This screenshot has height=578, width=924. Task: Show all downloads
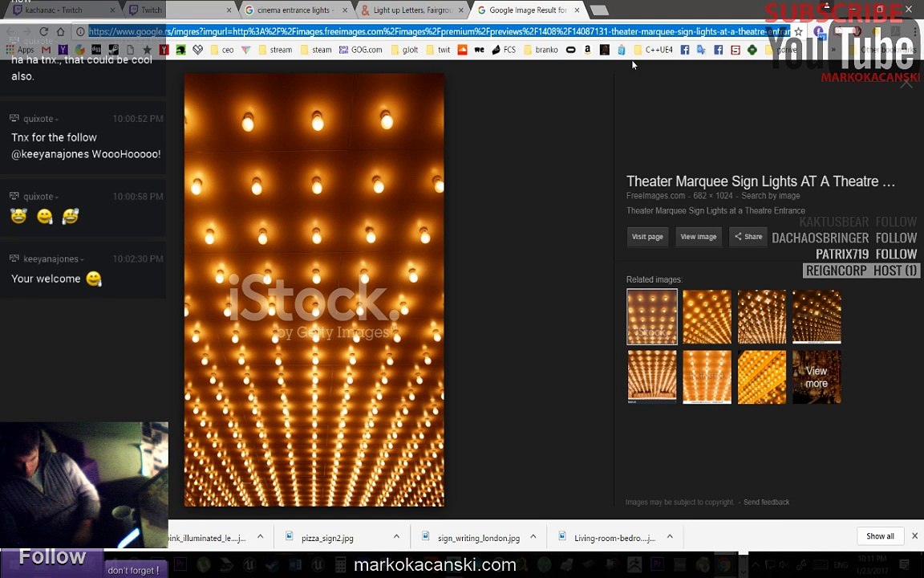(x=880, y=536)
